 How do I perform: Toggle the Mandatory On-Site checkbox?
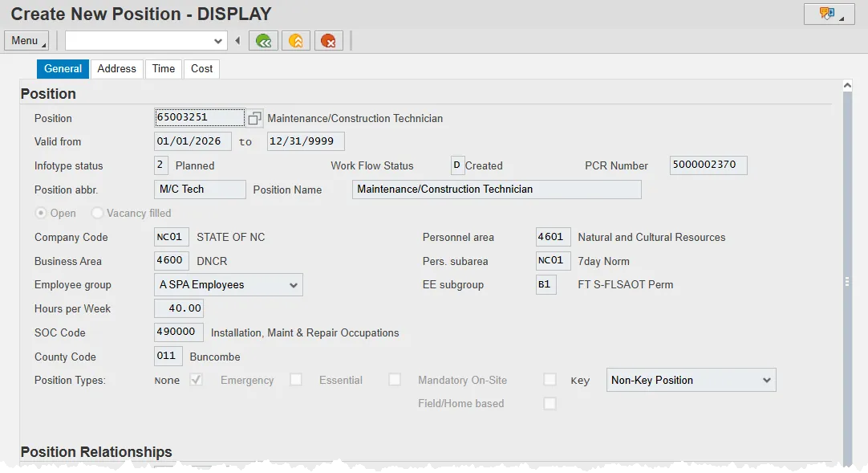[x=550, y=380]
